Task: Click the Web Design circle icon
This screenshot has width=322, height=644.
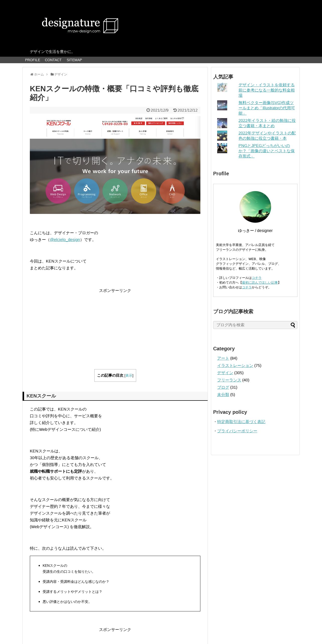Action: [58, 191]
